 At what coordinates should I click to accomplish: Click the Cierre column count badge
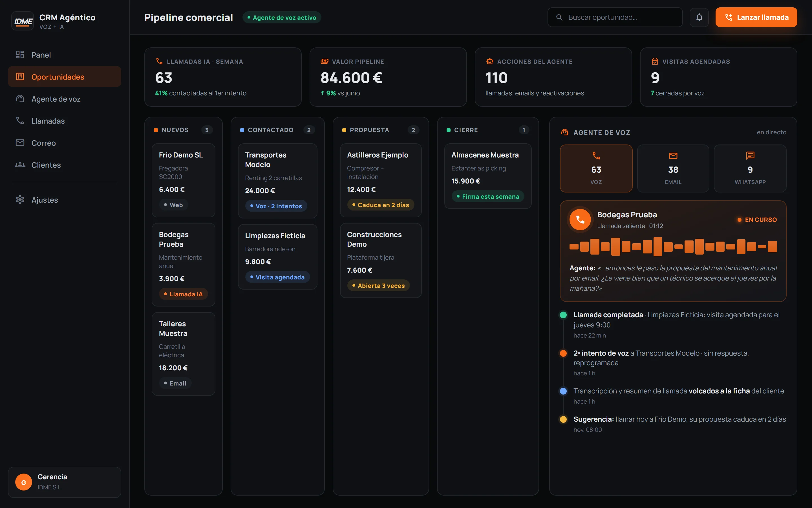click(524, 130)
